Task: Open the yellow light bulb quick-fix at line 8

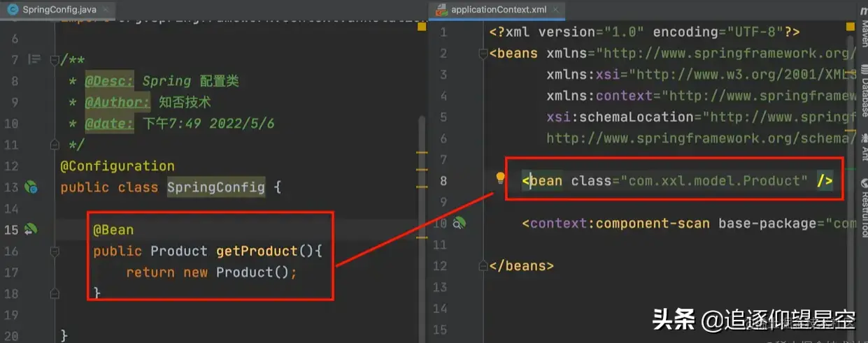Action: coord(500,178)
